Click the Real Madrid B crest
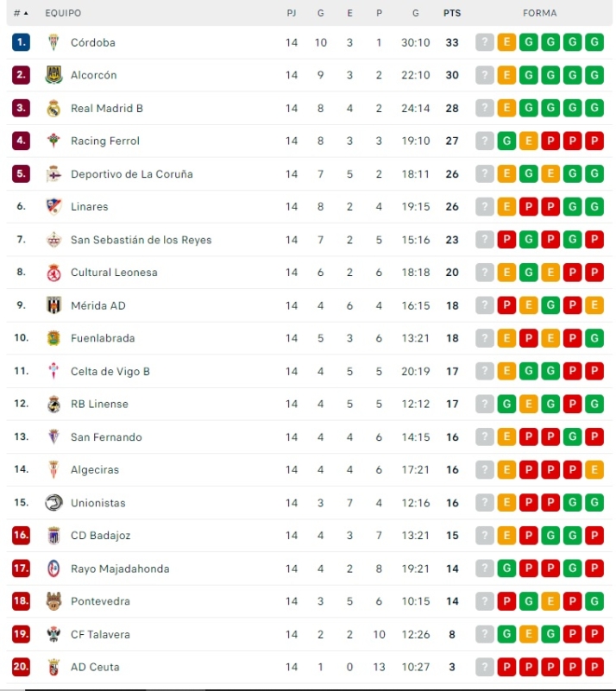Viewport: 616px width, 691px height. (53, 108)
